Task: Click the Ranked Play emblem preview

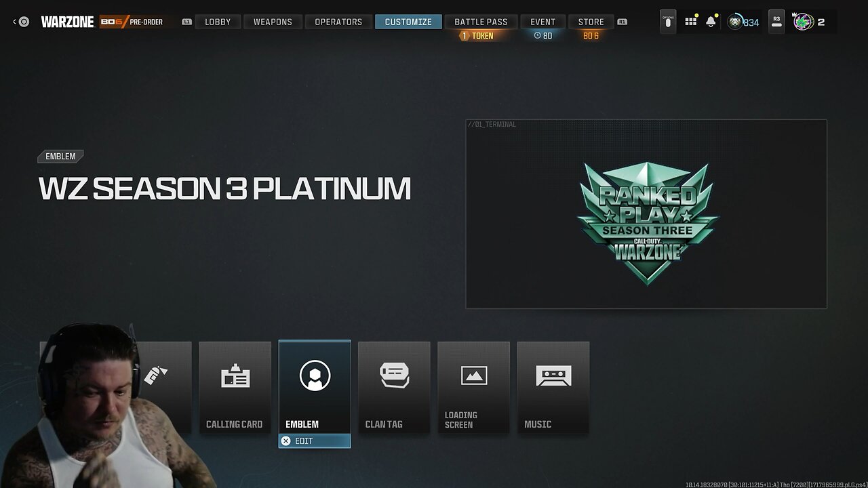Action: [x=647, y=222]
